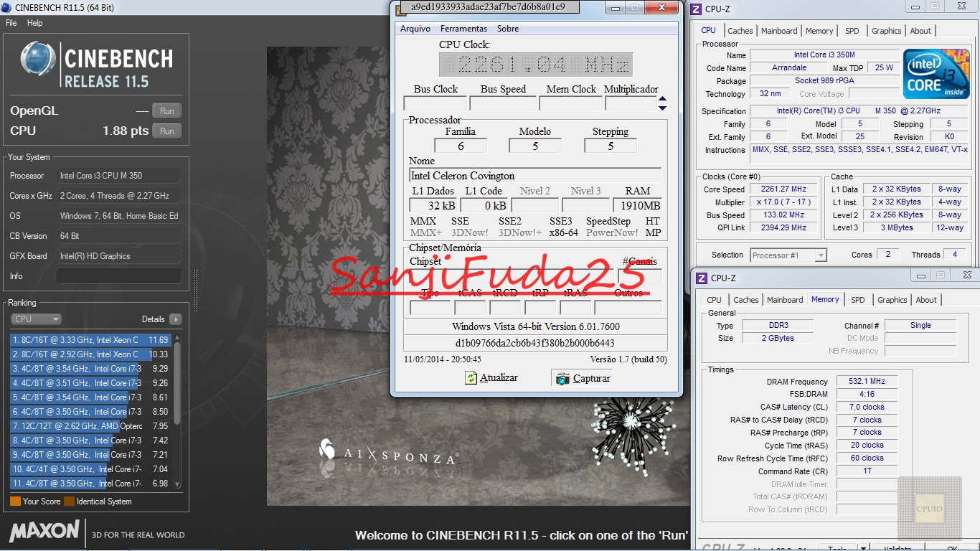Click the RAM value 1910MB

tap(638, 206)
